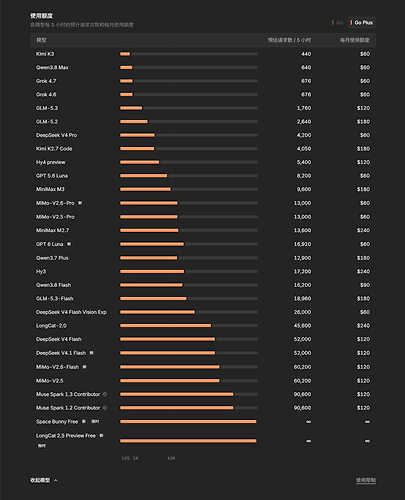This screenshot has height=500, width=405.
Task: Click the new badge next to MiMo-V2.6-Pro
Action: pos(80,203)
